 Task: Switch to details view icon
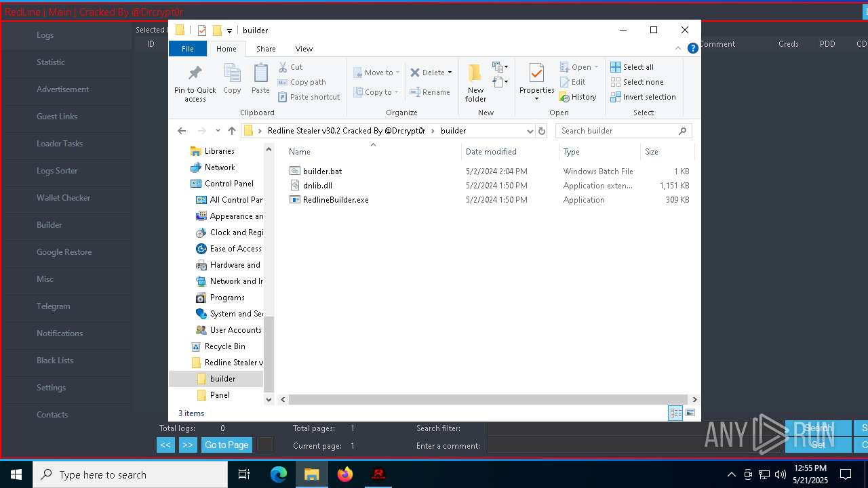(x=675, y=413)
